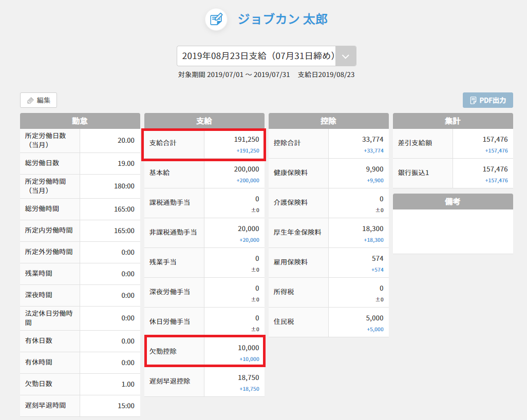
Task: Click the document icon on PDF出力
Action: pyautogui.click(x=473, y=101)
